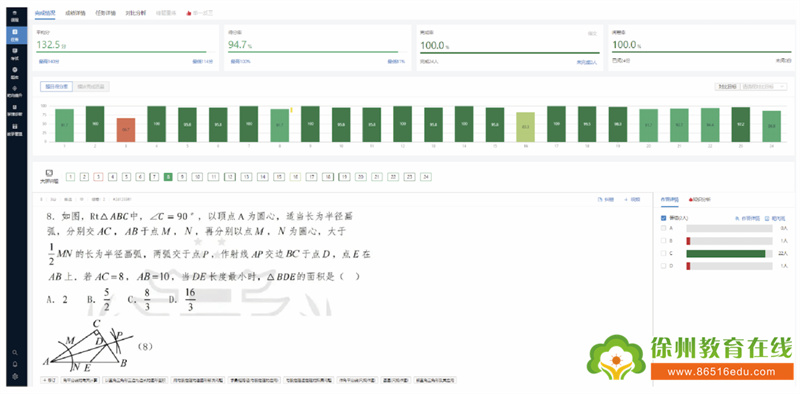Select the second chart view toggle button
The image size is (800, 394).
click(92, 87)
